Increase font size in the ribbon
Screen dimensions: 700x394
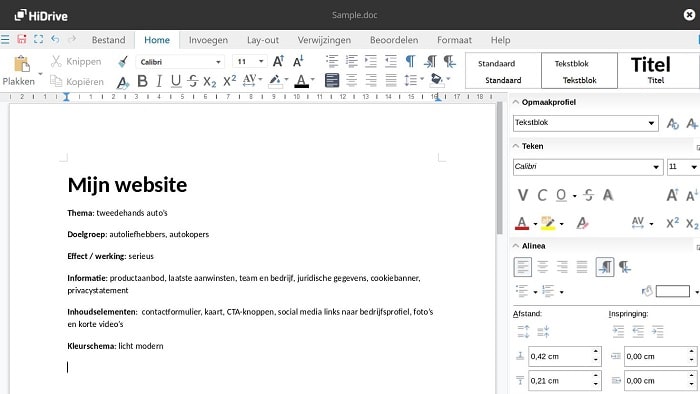click(x=279, y=61)
